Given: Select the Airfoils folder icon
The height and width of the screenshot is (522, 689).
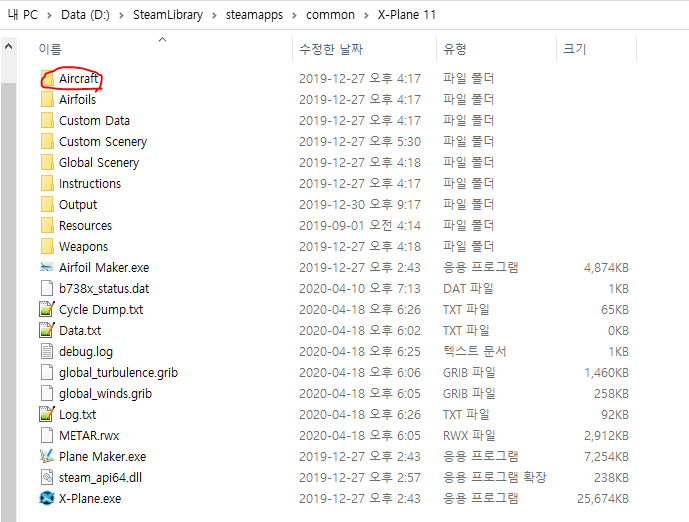Looking at the screenshot, I should click(x=47, y=100).
